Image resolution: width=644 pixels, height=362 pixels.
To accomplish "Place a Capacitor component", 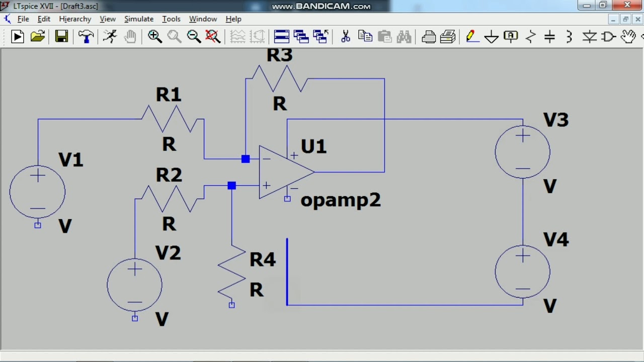I will (549, 37).
